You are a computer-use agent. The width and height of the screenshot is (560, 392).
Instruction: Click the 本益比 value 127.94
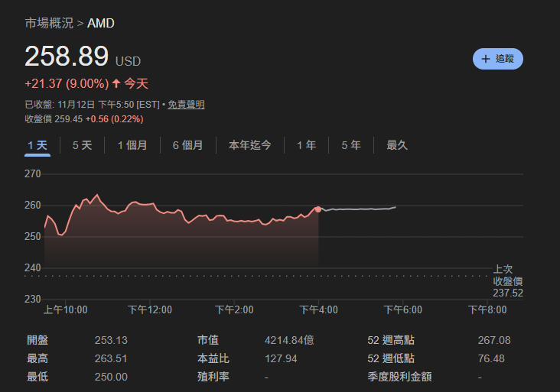coord(281,358)
